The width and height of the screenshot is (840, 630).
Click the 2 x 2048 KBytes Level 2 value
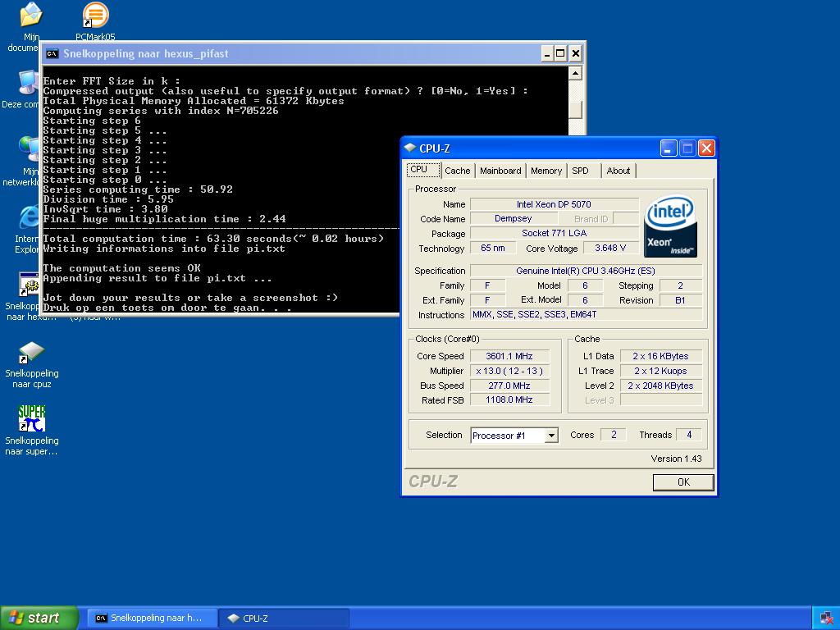click(x=660, y=386)
